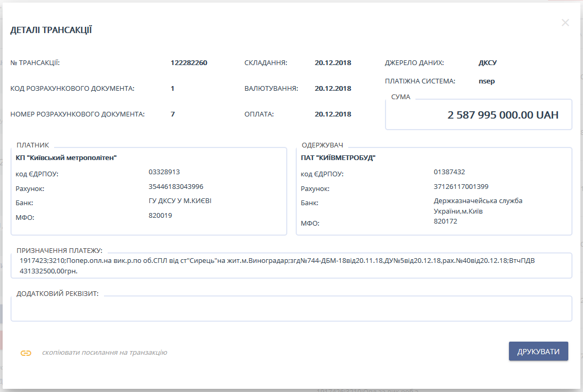583x392 pixels.
Task: Select recipient account 37126117001399
Action: (461, 186)
